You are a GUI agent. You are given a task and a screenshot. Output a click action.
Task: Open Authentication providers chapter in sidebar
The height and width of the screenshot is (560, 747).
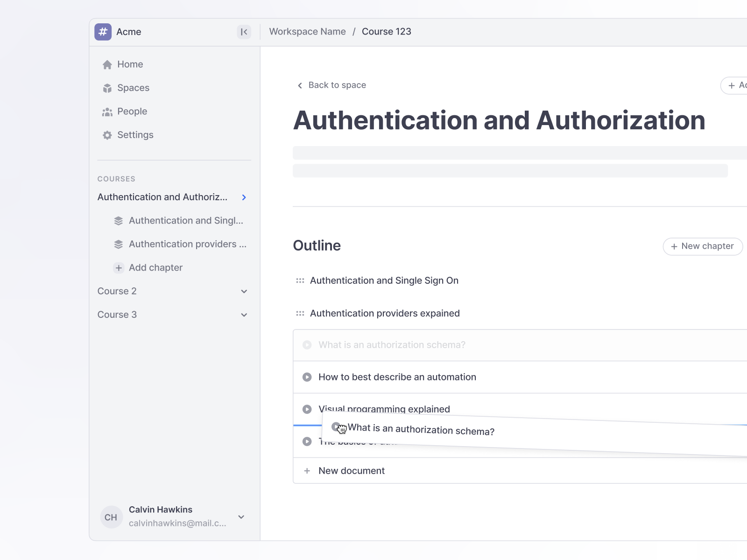pyautogui.click(x=187, y=245)
